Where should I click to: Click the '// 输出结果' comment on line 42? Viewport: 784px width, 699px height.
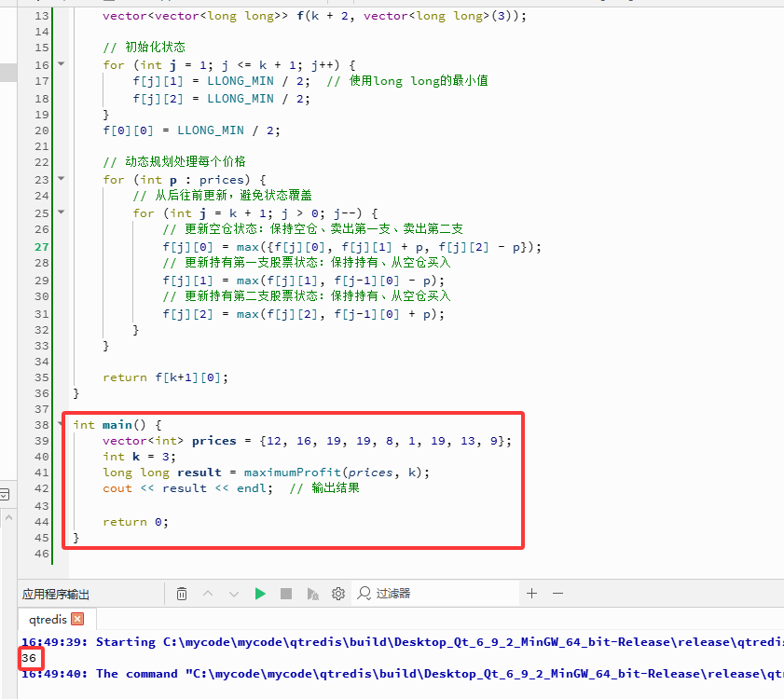coord(324,488)
